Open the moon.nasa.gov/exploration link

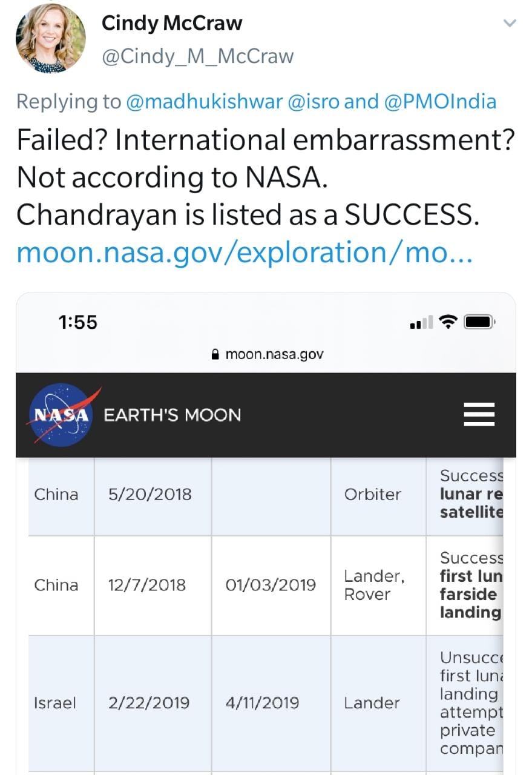[244, 253]
